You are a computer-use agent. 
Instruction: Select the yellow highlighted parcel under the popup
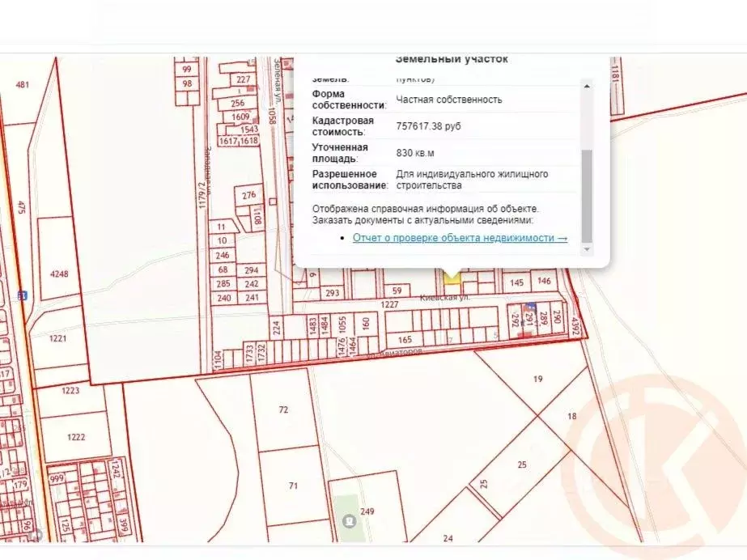[452, 277]
